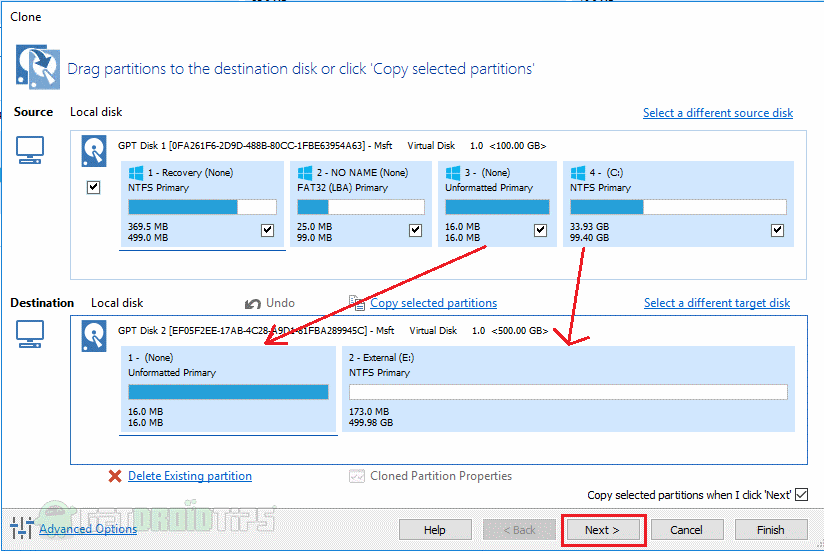
Task: Click the Advanced Options sliders icon
Action: coord(22,528)
